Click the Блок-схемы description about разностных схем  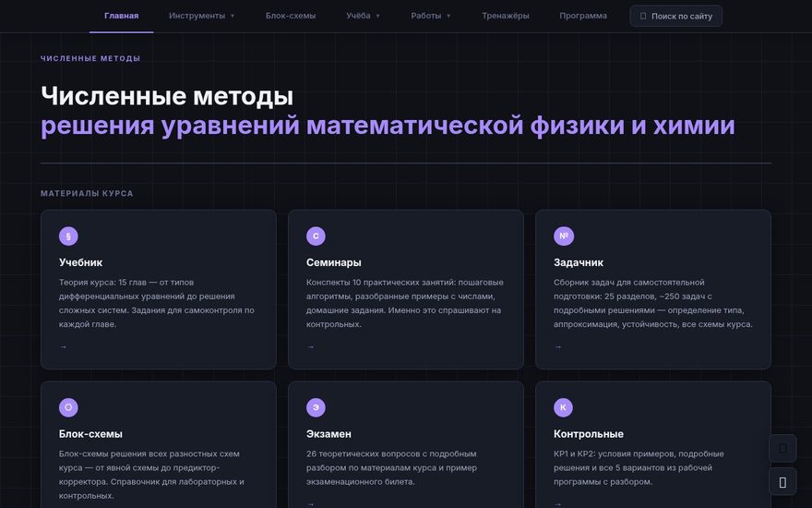click(x=151, y=475)
